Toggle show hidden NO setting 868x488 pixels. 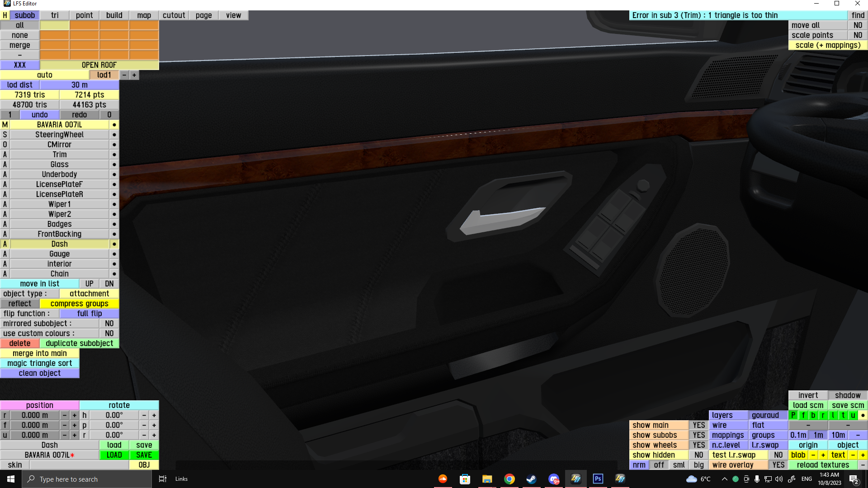tap(698, 455)
